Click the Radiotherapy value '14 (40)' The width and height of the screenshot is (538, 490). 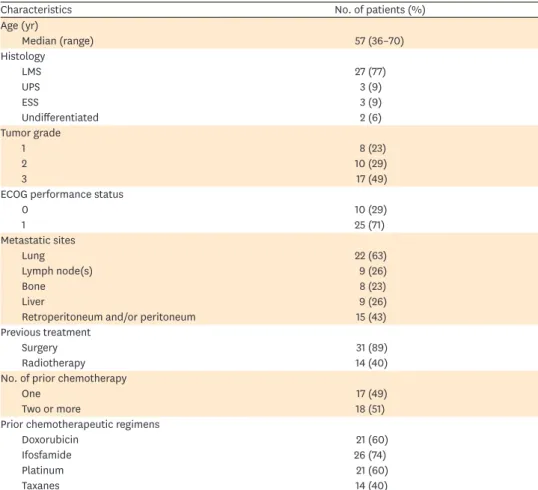pos(372,363)
